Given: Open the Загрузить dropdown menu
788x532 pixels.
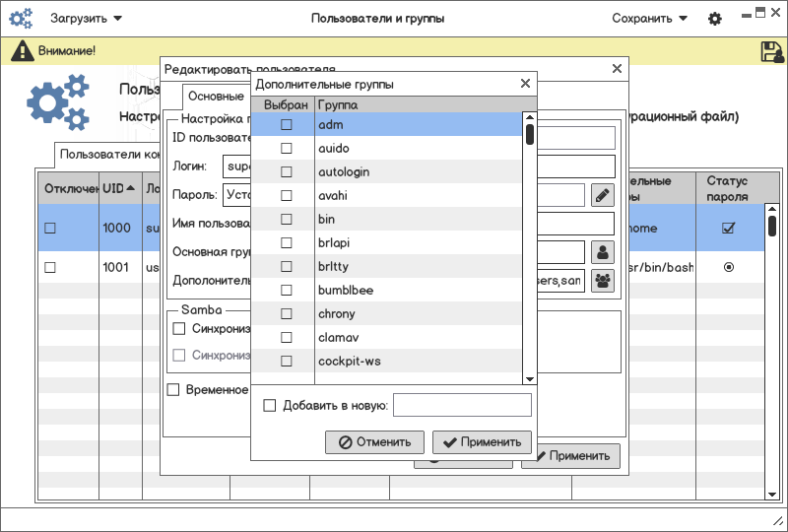Looking at the screenshot, I should [x=87, y=19].
